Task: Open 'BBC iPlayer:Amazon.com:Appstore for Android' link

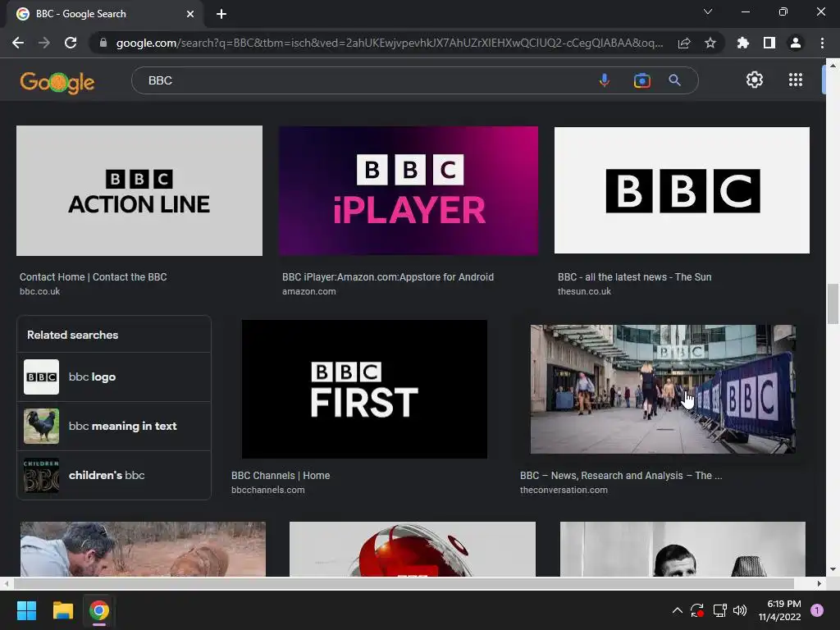Action: (388, 277)
